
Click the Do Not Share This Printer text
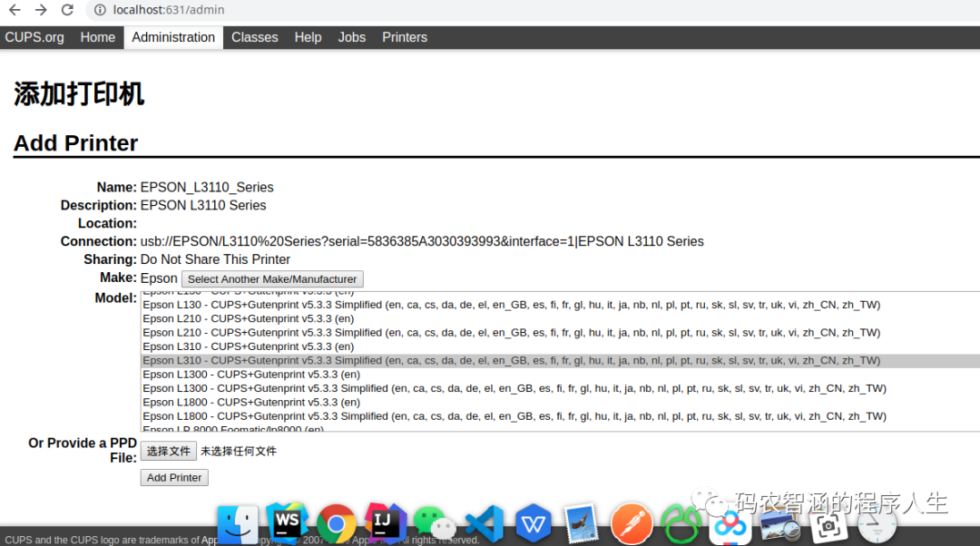tap(215, 260)
